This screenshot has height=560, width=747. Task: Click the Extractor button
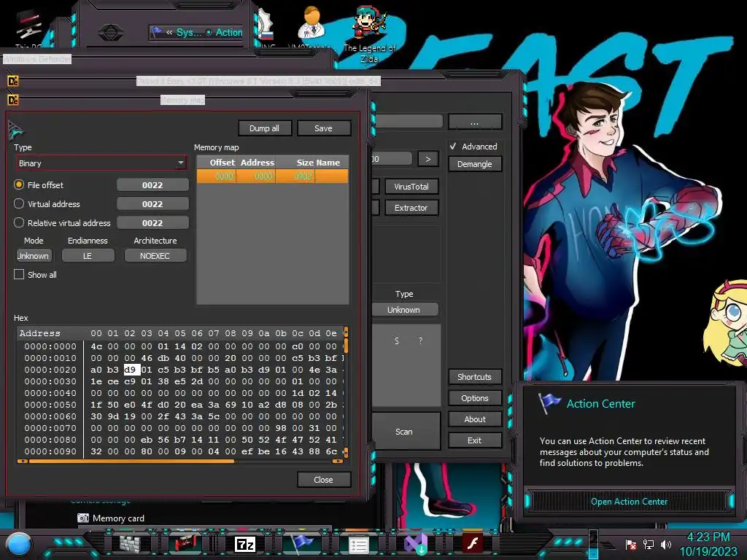(x=411, y=208)
